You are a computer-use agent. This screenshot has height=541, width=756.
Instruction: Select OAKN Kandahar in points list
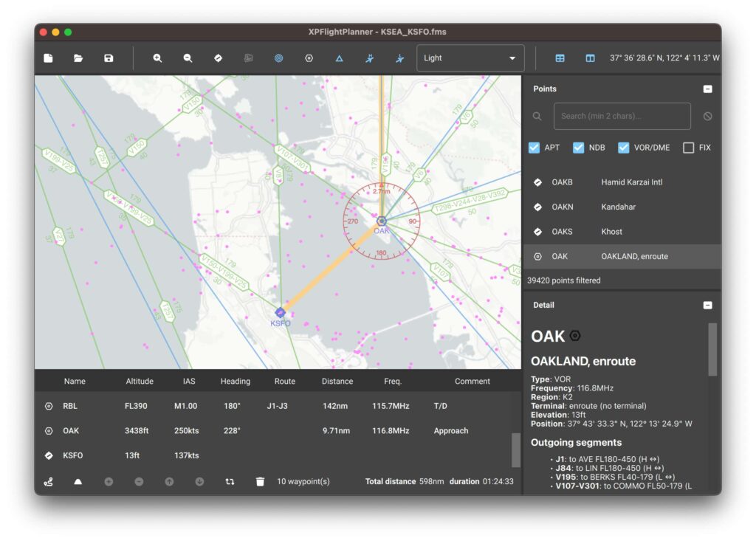click(622, 207)
